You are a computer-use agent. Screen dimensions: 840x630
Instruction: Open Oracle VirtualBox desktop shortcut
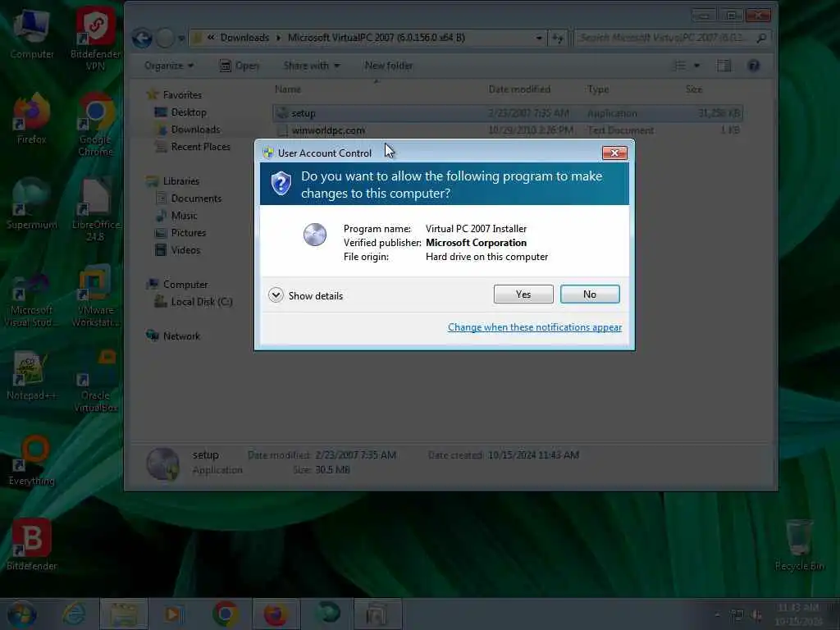tap(95, 381)
